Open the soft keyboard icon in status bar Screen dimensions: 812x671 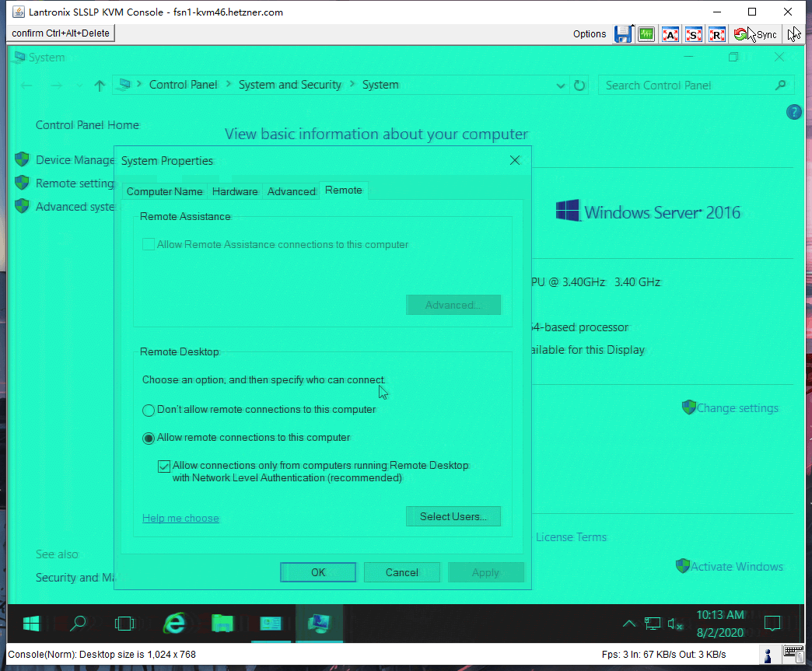click(x=793, y=654)
